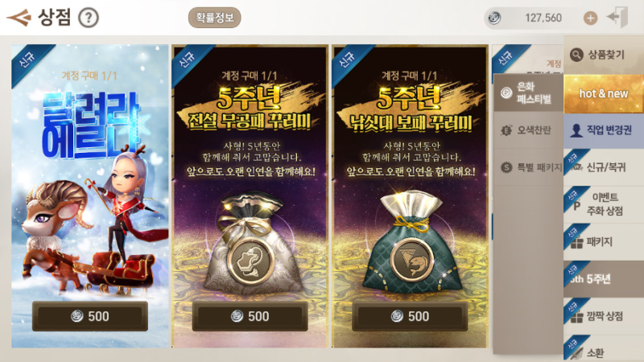
Task: Select the 패키지 category
Action: pos(603,242)
